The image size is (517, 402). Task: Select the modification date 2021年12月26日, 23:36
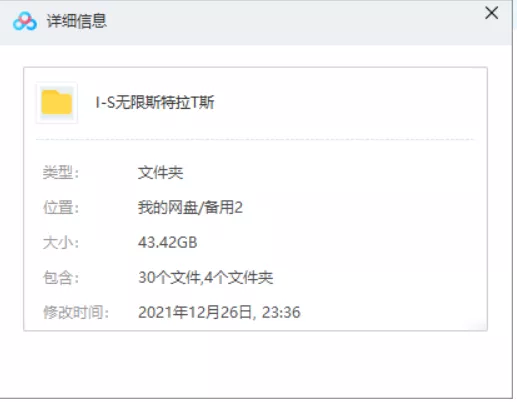tap(219, 313)
